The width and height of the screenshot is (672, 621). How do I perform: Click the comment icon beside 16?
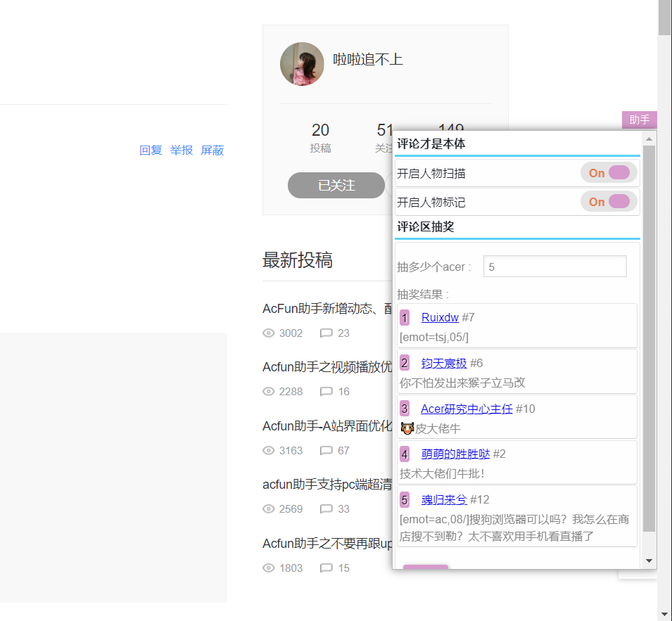click(326, 392)
